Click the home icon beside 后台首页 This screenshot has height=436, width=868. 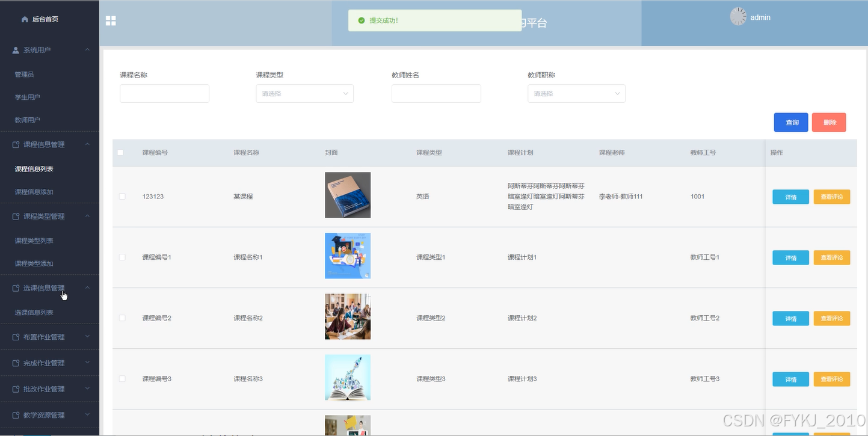(x=25, y=19)
